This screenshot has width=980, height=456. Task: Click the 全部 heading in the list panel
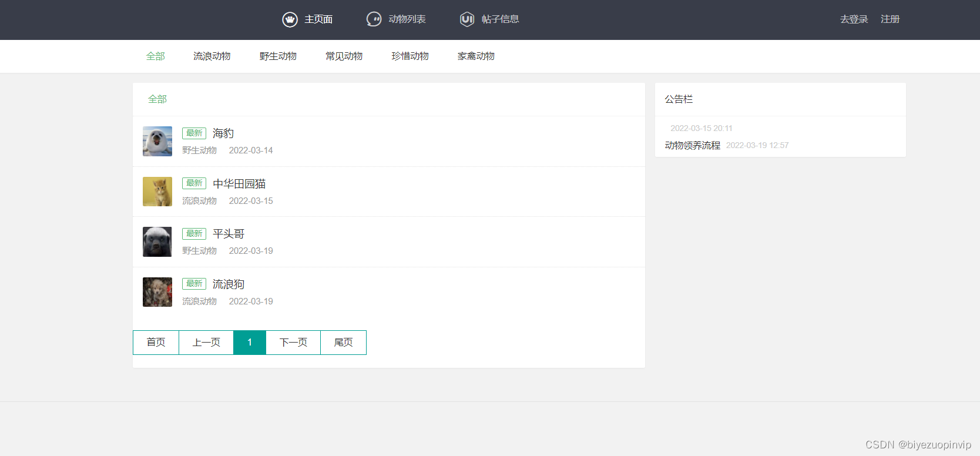(x=157, y=99)
